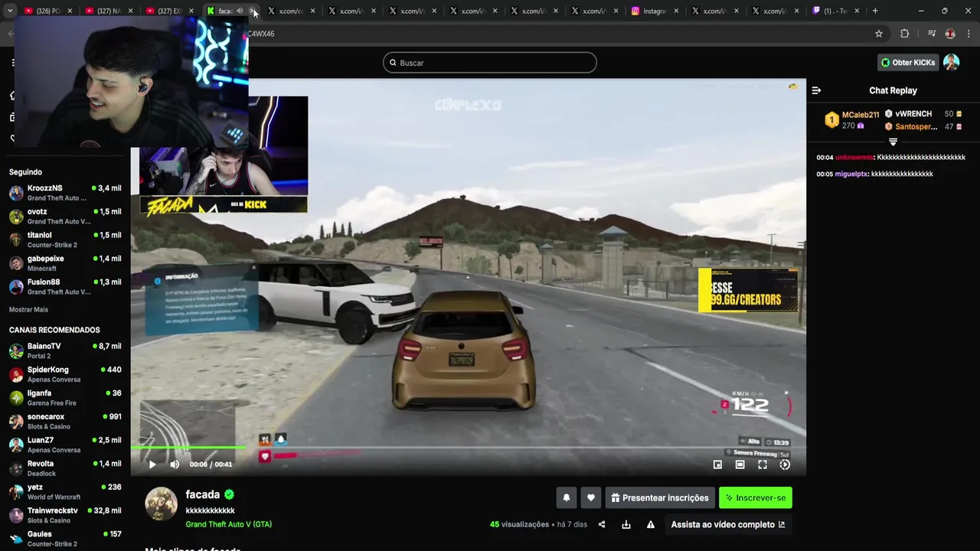
Task: Open the user profile avatar beside Obter KICKs
Action: (952, 63)
